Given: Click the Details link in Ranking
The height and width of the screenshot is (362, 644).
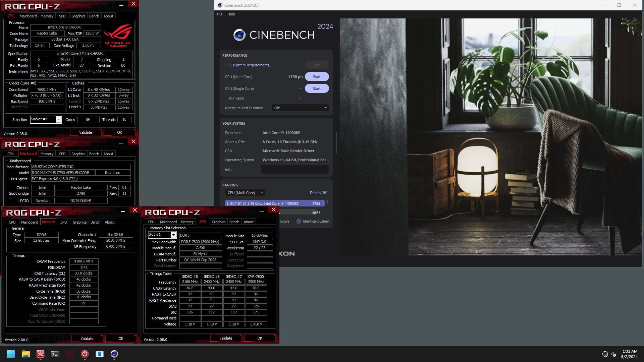Looking at the screenshot, I should [x=315, y=193].
